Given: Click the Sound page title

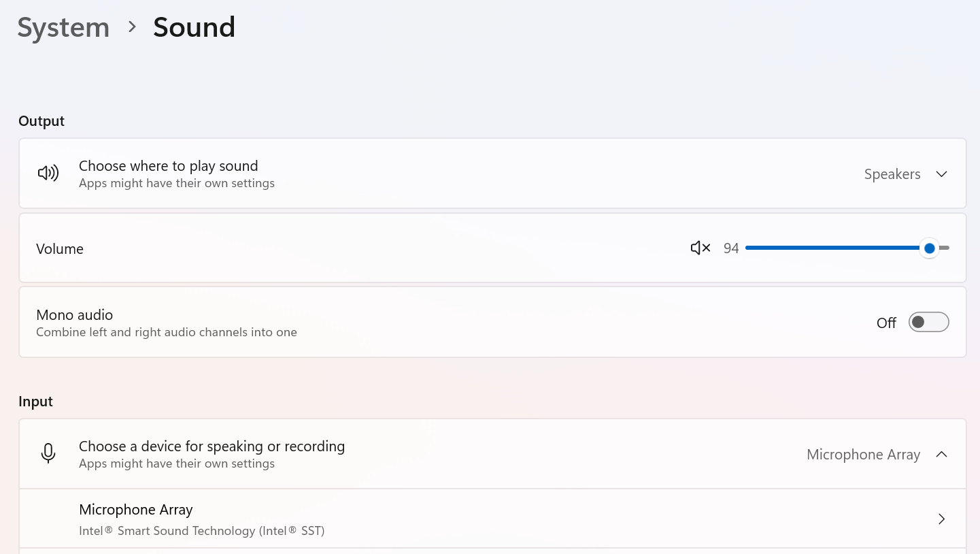Looking at the screenshot, I should click(x=194, y=27).
